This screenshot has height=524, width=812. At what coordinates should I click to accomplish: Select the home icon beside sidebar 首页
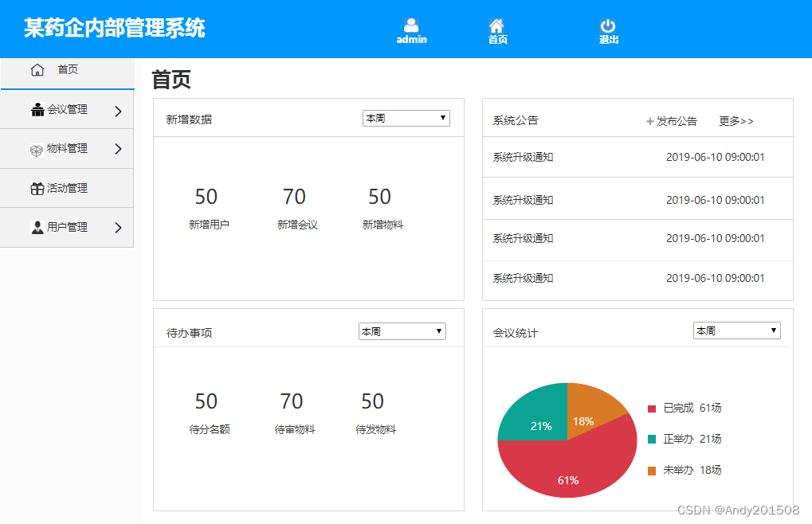[x=37, y=69]
